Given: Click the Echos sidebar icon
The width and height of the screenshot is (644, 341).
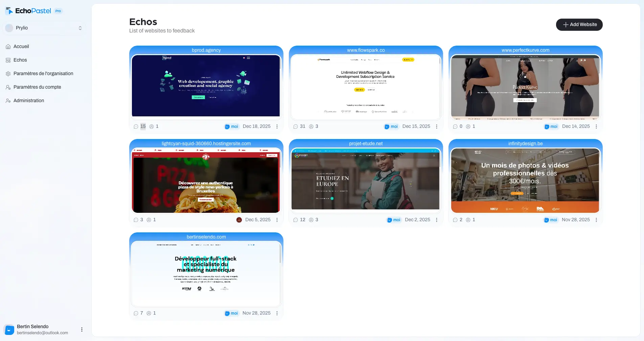Looking at the screenshot, I should tap(7, 60).
